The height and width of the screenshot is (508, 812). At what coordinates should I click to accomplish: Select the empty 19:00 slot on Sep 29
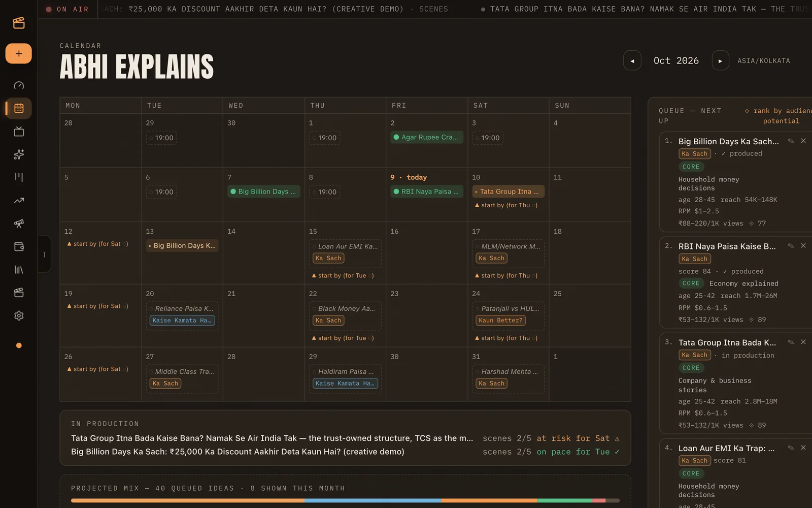point(161,138)
